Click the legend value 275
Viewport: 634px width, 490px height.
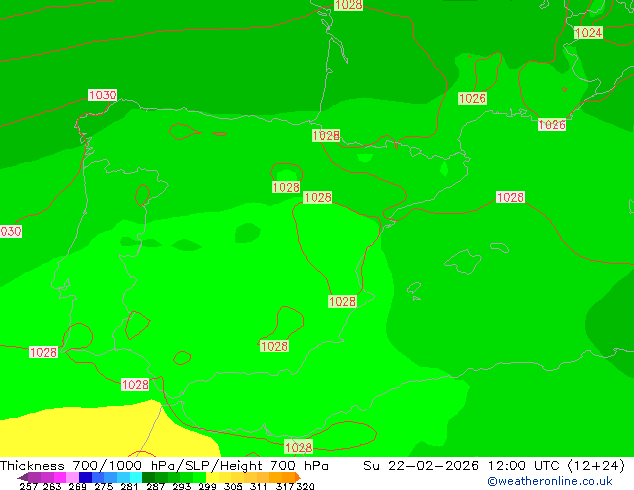coord(104,486)
